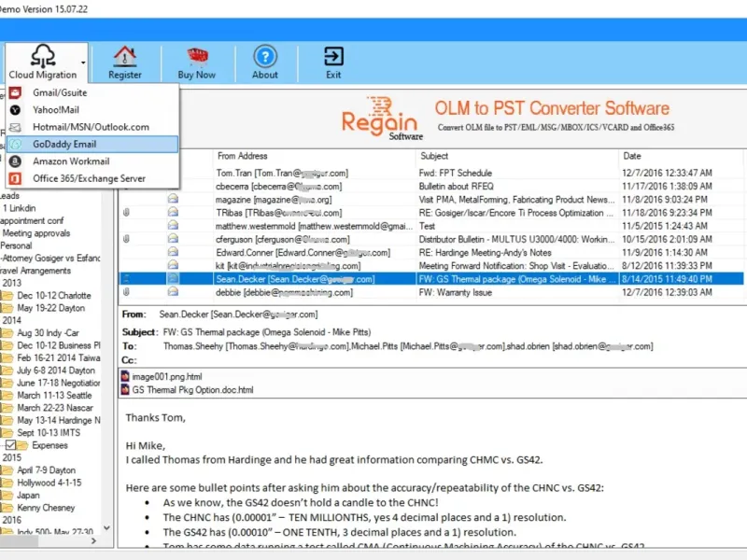Click the GS Thermal Pkg Option file icon

click(125, 389)
